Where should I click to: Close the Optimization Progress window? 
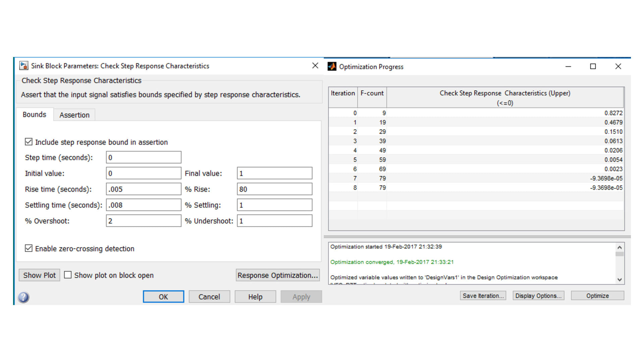618,66
